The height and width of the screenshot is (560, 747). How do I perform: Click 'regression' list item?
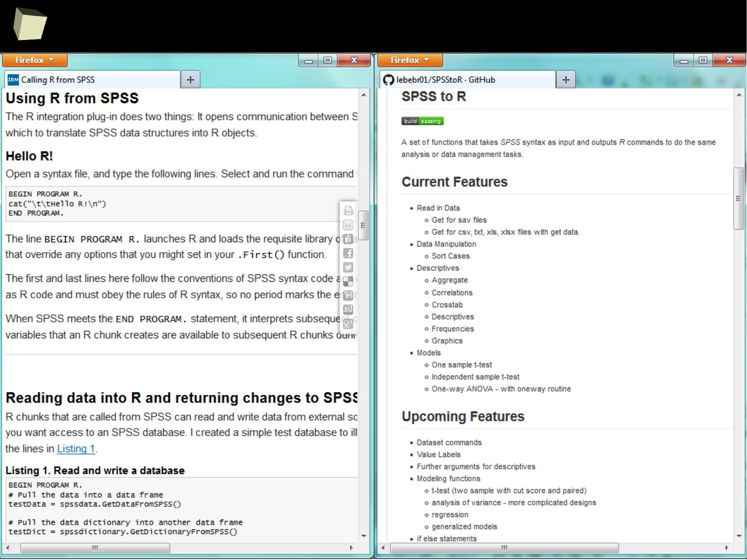coord(450,515)
